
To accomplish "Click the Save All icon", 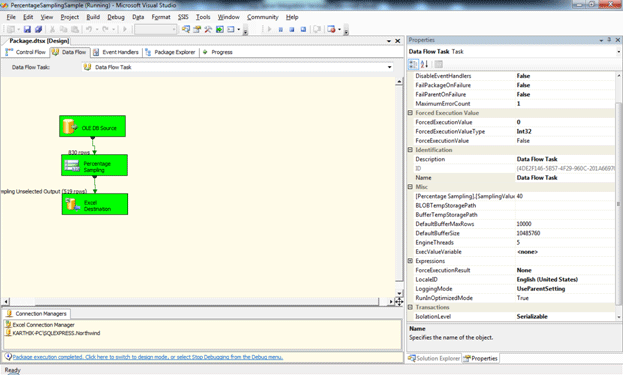I will coord(39,29).
